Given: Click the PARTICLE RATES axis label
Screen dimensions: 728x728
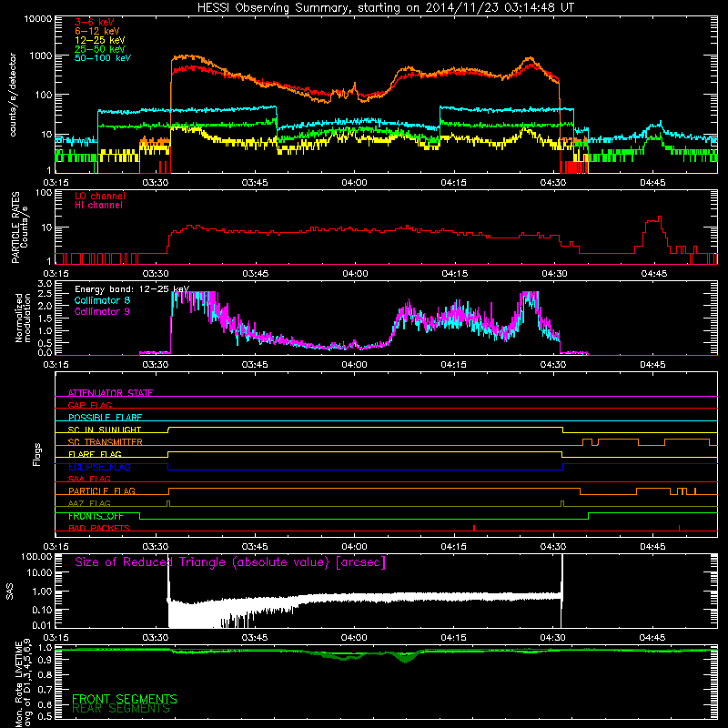Looking at the screenshot, I should (x=15, y=227).
